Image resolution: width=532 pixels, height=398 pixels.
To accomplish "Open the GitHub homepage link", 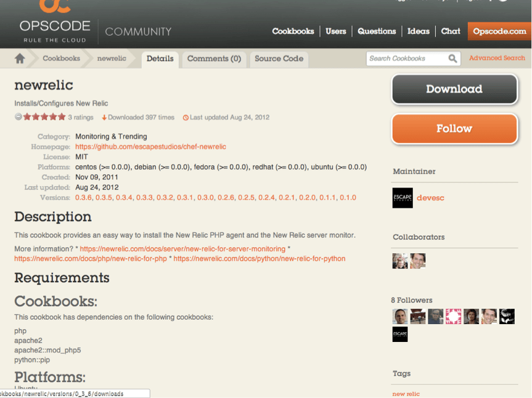I will tap(150, 147).
